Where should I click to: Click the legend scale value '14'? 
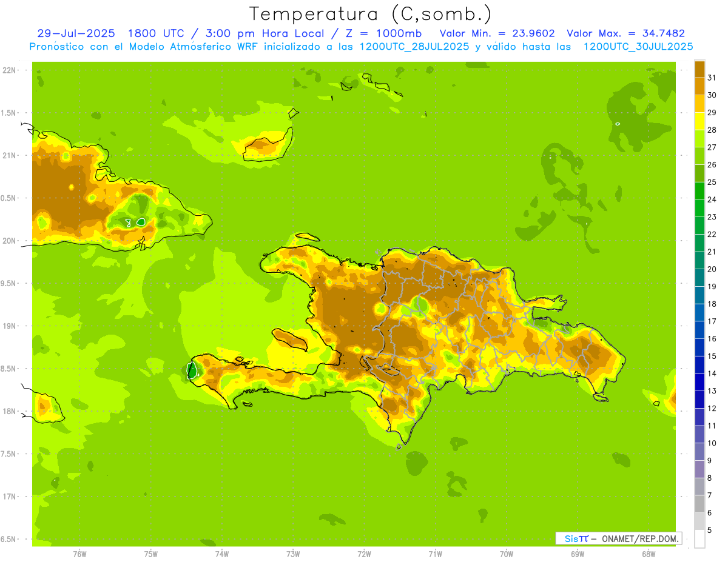[712, 373]
